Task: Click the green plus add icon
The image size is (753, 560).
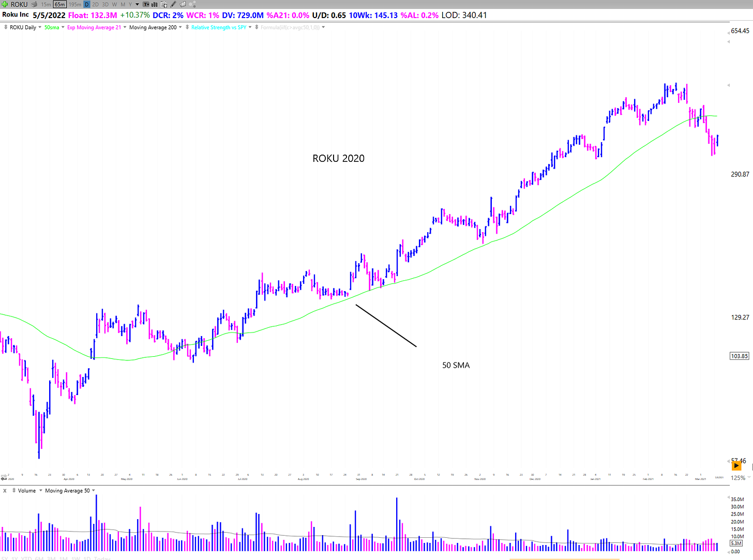Action: tap(5, 4)
